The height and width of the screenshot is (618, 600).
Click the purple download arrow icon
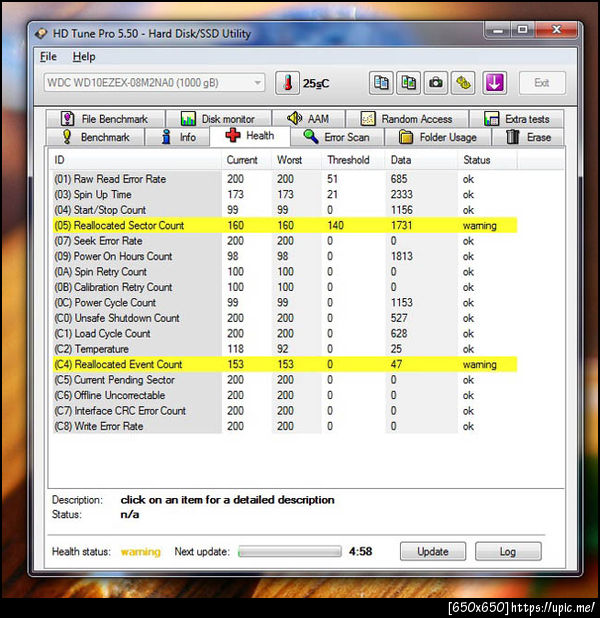(495, 83)
